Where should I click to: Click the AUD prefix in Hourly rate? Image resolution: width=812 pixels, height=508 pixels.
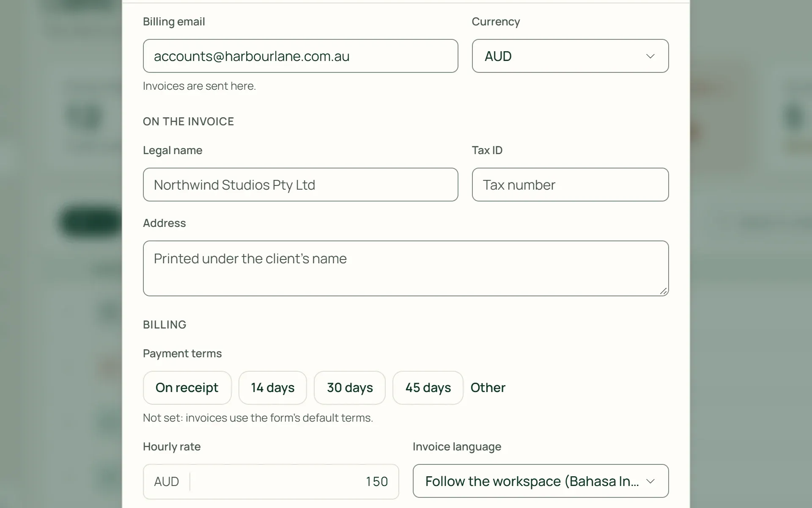166,482
